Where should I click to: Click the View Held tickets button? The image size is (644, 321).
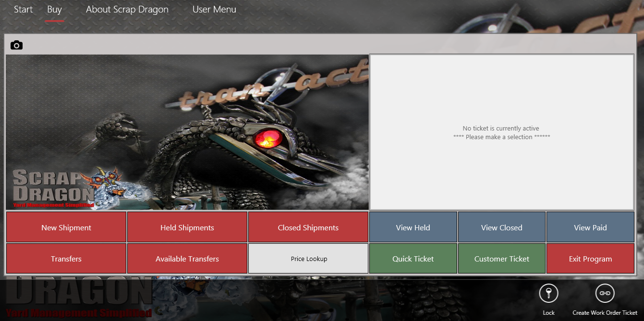[413, 227]
